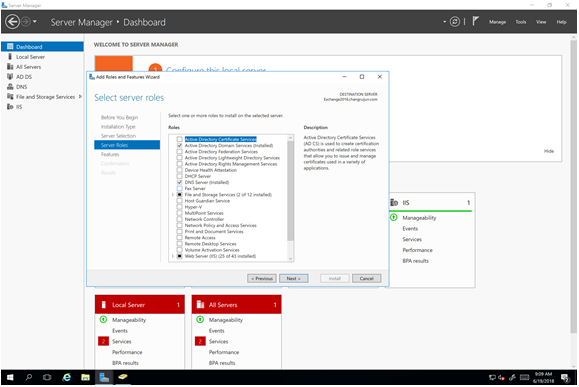Image resolution: width=579 pixels, height=387 pixels.
Task: Click the Hide link in welcome tile
Action: point(549,151)
